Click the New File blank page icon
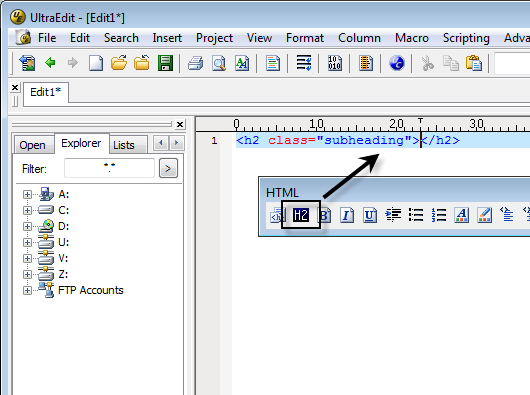This screenshot has height=395, width=530. point(96,63)
